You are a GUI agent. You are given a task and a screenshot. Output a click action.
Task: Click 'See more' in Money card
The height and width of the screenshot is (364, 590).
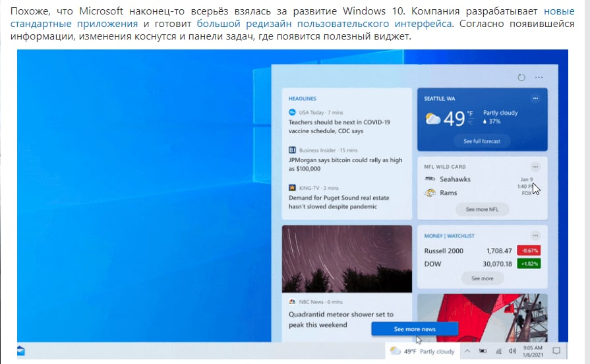point(482,278)
